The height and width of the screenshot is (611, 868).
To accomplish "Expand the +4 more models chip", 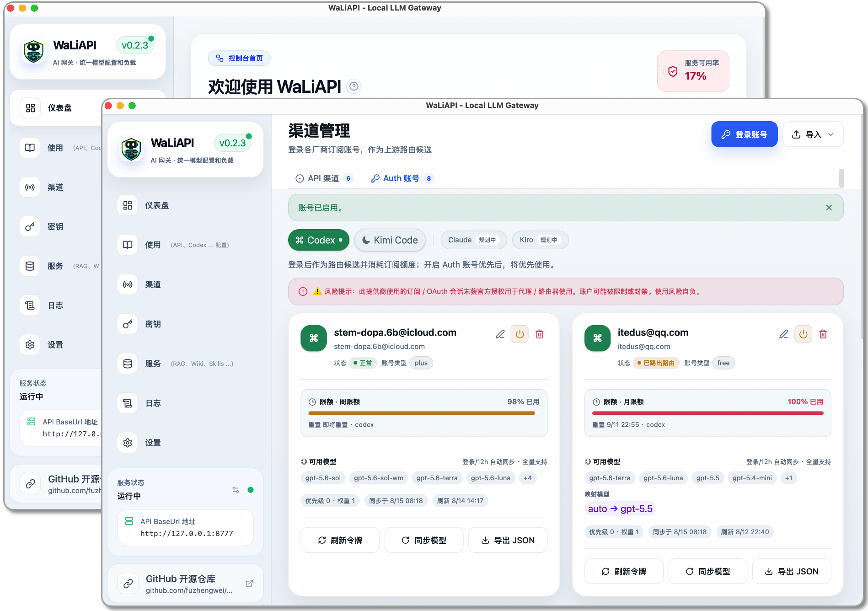I will (x=528, y=478).
